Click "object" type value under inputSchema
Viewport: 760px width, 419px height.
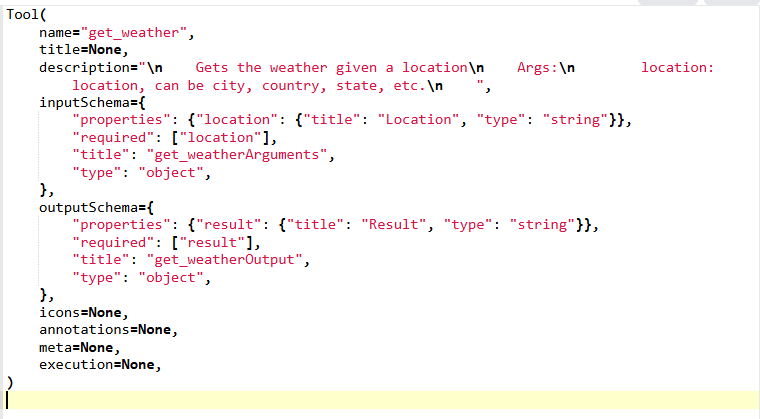[171, 173]
